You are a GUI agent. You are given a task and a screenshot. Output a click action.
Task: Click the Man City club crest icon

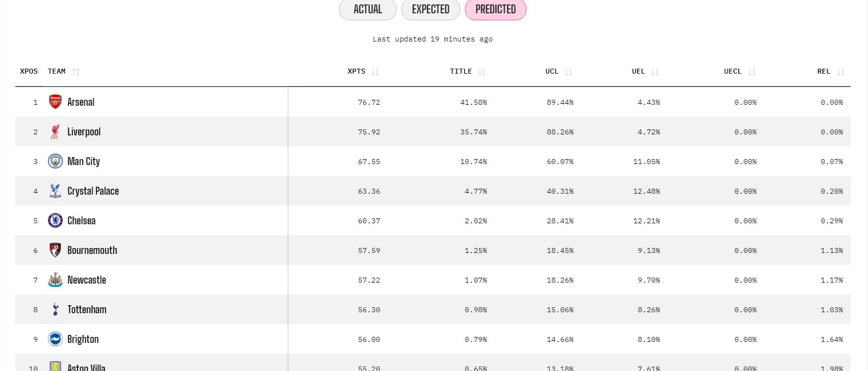pos(55,161)
